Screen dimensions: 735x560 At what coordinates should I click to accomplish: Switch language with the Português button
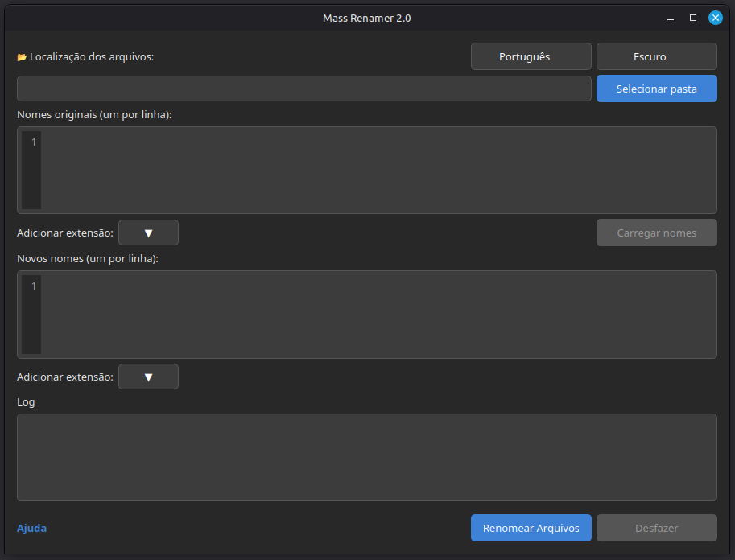531,56
